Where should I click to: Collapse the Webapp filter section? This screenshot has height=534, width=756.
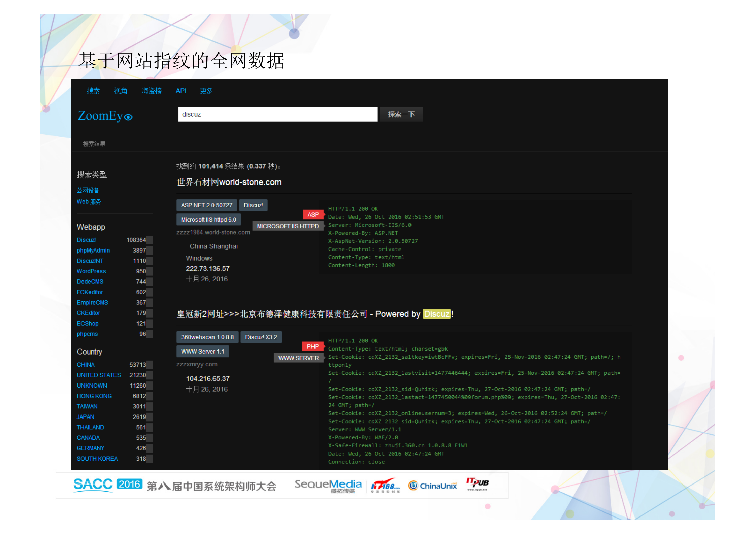[x=91, y=227]
